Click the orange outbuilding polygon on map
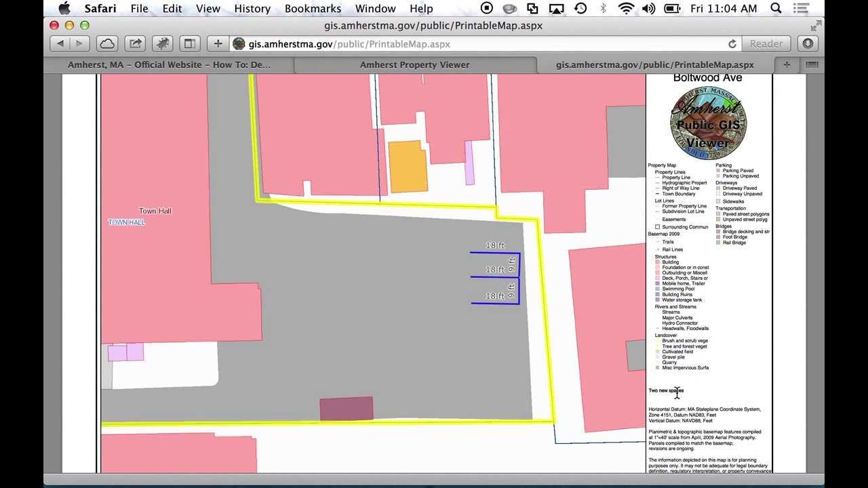 408,166
